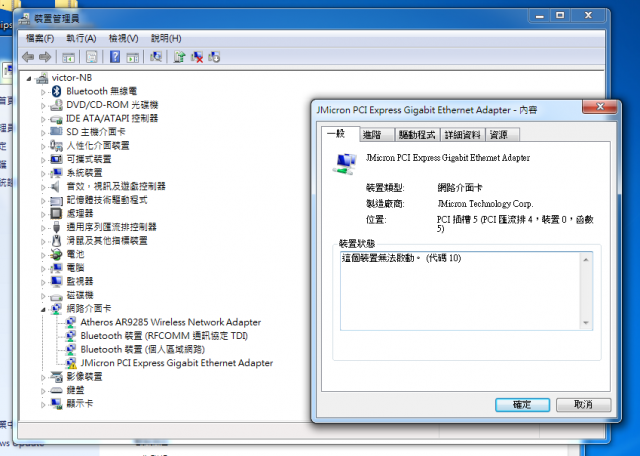Expand the 磁碟機 node
This screenshot has height=456, width=640.
(x=43, y=296)
